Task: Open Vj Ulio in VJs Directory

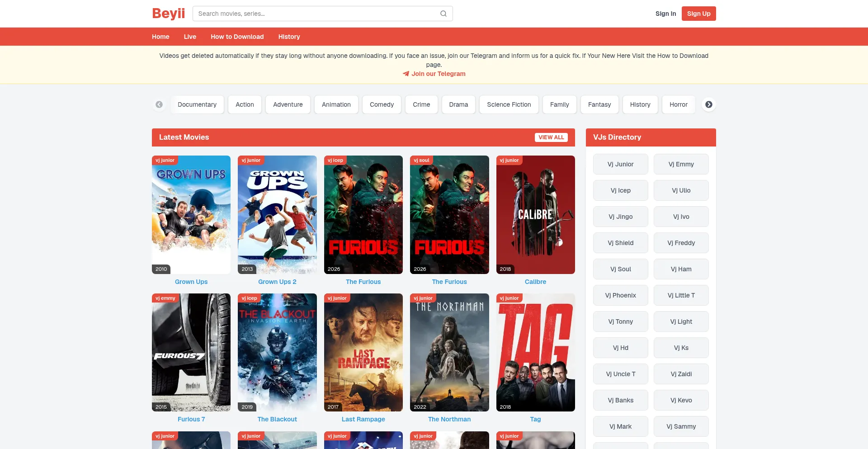Action: (x=681, y=190)
